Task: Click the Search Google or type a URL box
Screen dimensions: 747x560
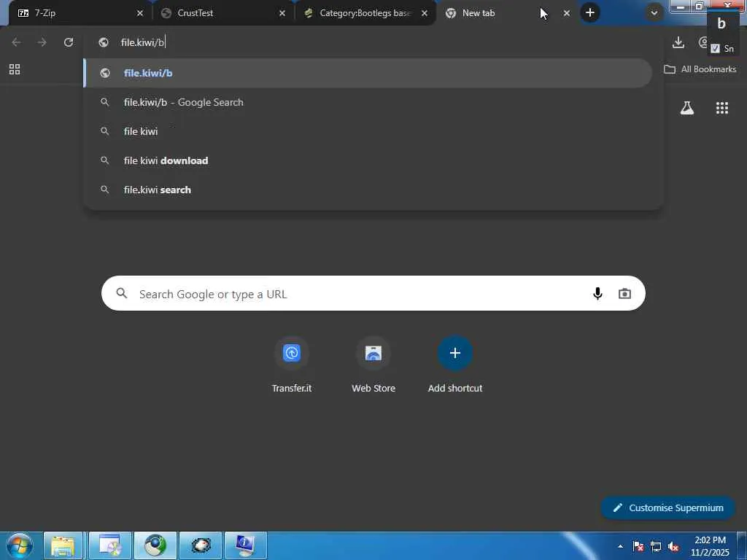Action: pyautogui.click(x=373, y=293)
